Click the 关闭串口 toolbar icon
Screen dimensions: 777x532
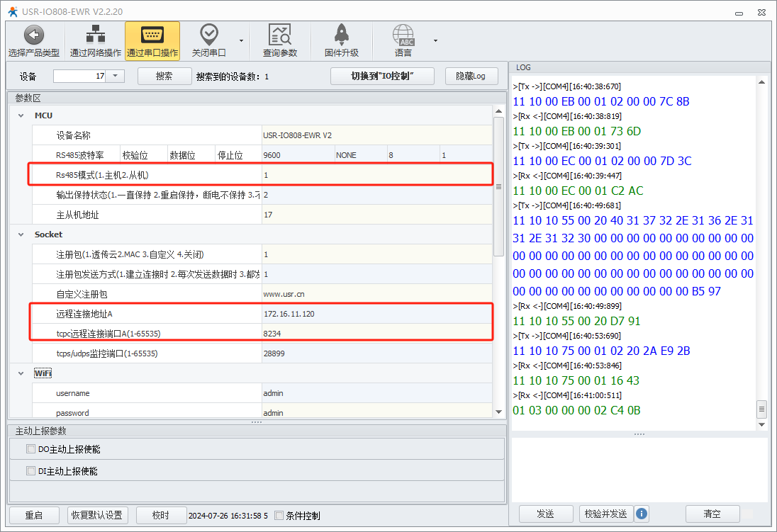208,35
